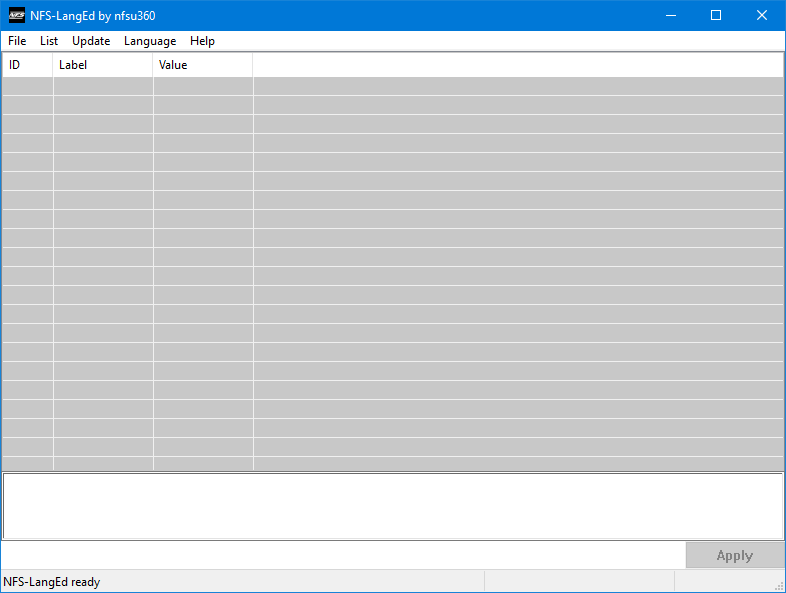Select the first empty row in the table
The height and width of the screenshot is (593, 786).
tap(392, 86)
